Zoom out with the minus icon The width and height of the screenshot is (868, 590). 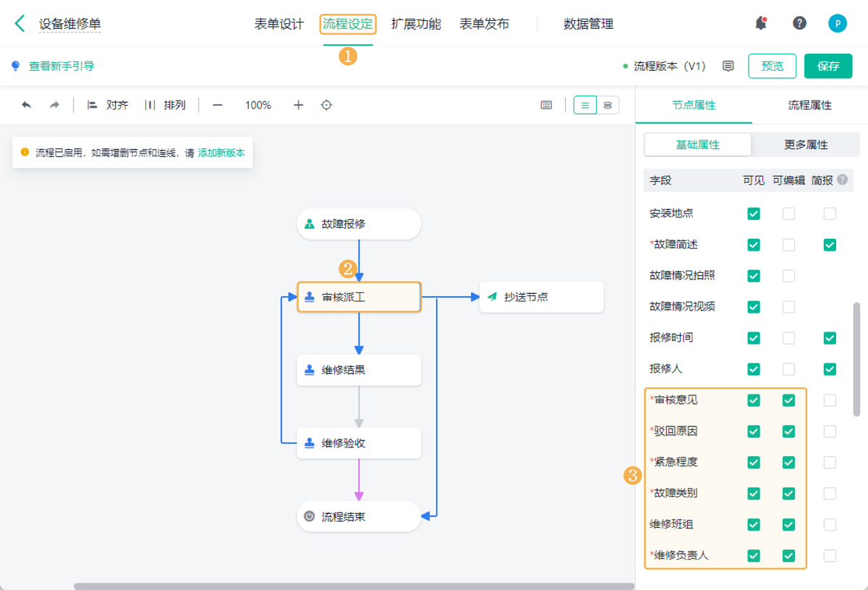pos(217,105)
